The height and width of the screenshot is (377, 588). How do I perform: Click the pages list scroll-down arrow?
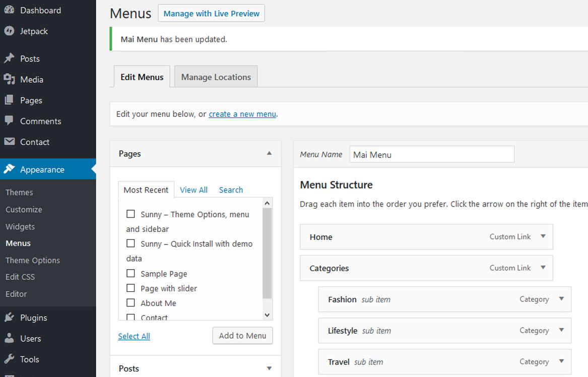point(267,315)
